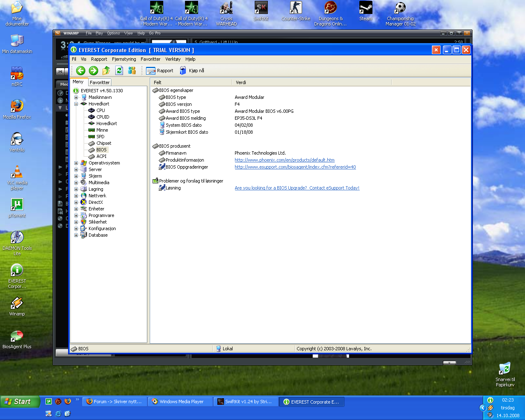Select the Enheter tree item
The height and width of the screenshot is (420, 525).
96,209
